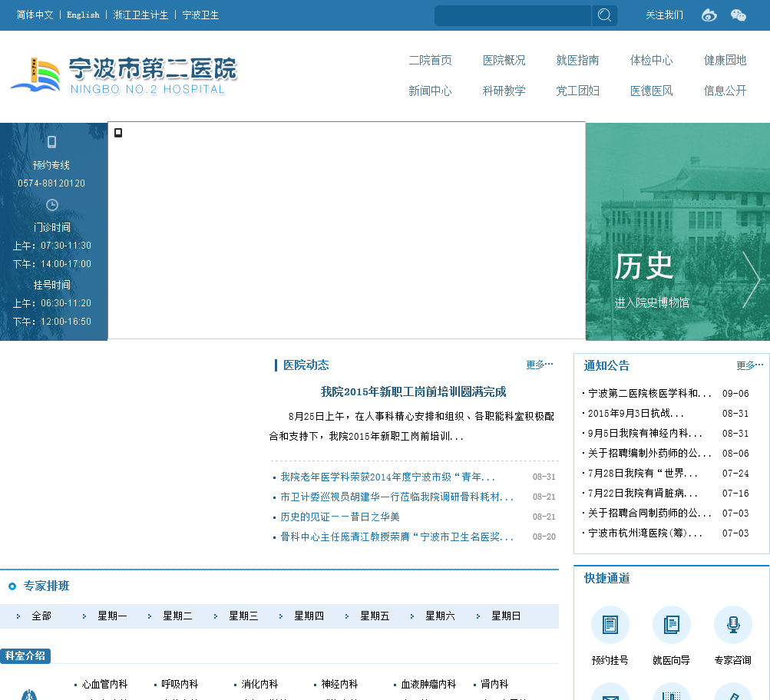Click the search magnifier icon

pyautogui.click(x=604, y=15)
